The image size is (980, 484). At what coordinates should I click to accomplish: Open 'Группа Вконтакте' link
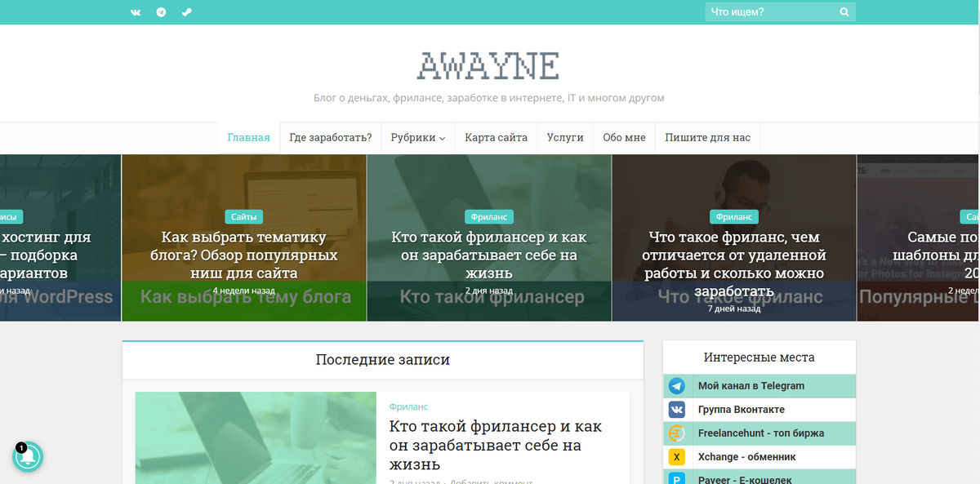742,410
